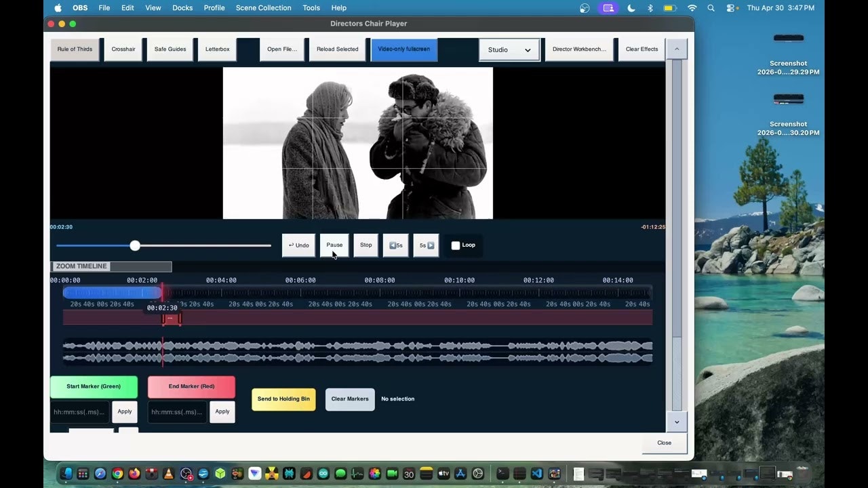Open Spotlight search magnifier
This screenshot has width=868, height=488.
[711, 8]
